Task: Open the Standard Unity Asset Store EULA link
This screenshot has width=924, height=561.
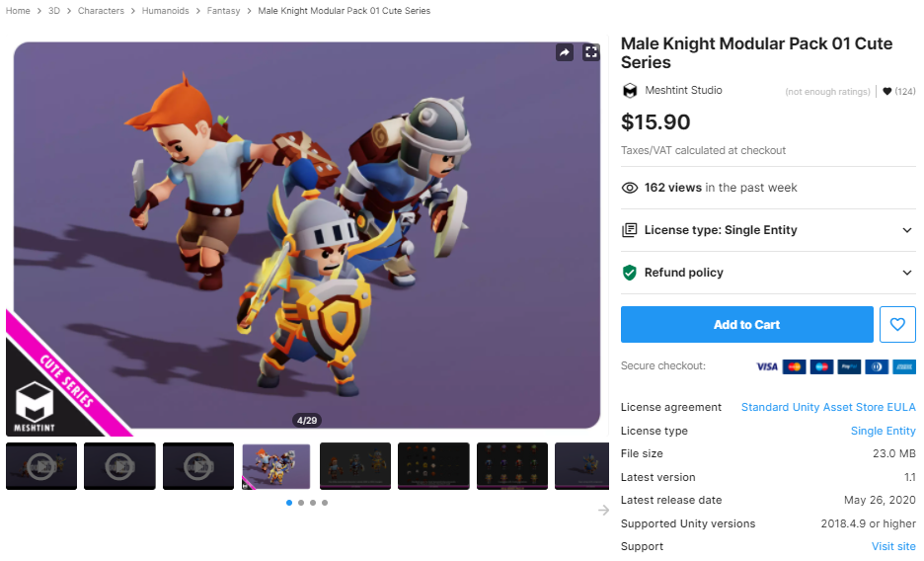Action: [x=827, y=407]
